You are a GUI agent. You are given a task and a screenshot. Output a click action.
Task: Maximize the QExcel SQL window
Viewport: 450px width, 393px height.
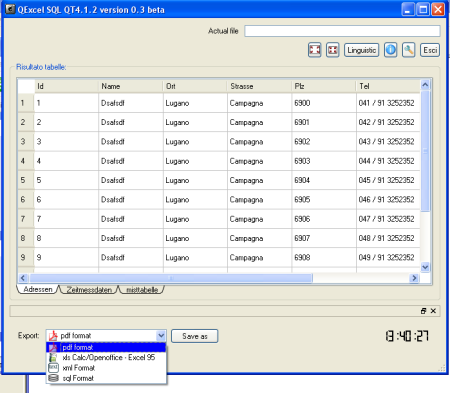point(423,9)
